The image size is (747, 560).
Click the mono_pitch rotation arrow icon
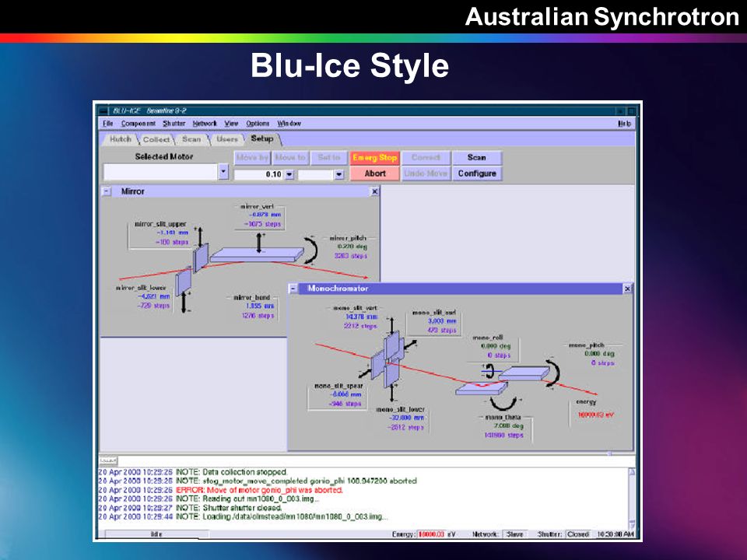[x=553, y=375]
